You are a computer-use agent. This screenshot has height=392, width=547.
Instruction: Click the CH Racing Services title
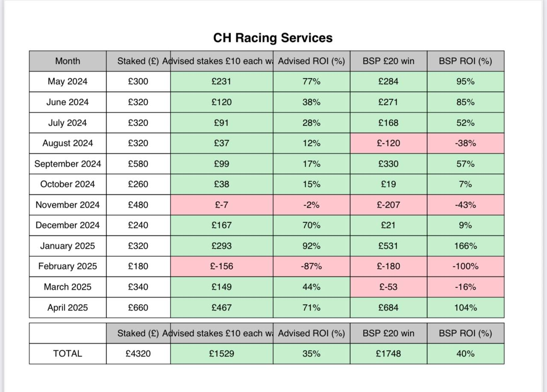pos(273,38)
